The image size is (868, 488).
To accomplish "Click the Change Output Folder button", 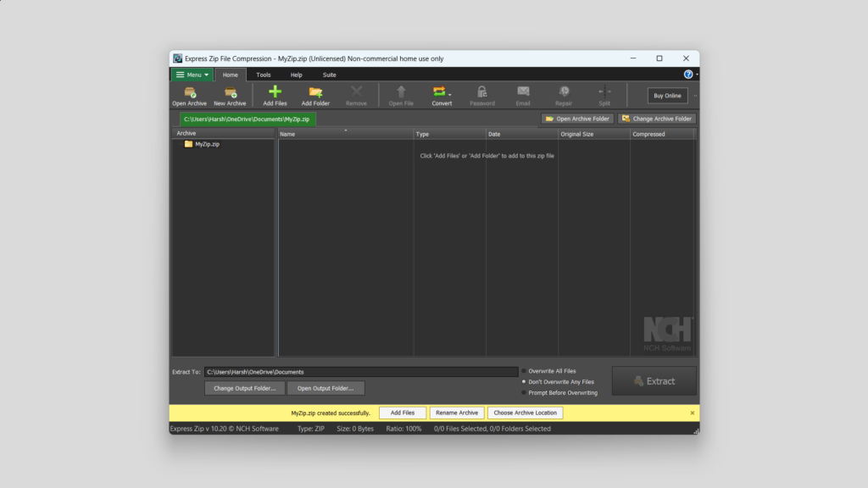I will tap(244, 388).
